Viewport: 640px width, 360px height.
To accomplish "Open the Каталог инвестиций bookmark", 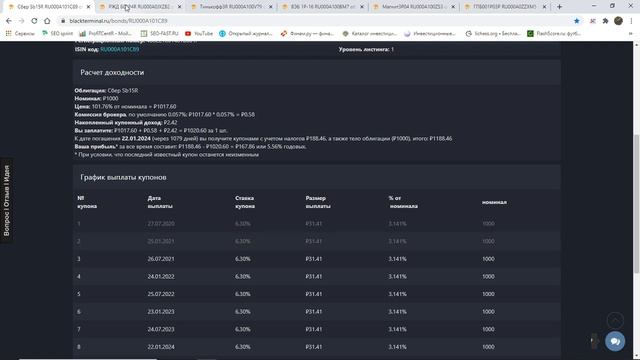I will pos(369,33).
